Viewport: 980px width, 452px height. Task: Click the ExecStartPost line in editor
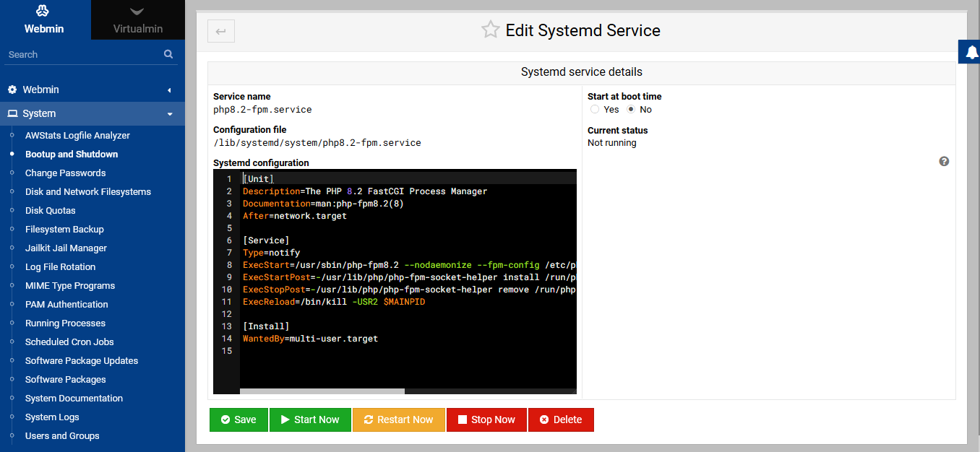[409, 277]
